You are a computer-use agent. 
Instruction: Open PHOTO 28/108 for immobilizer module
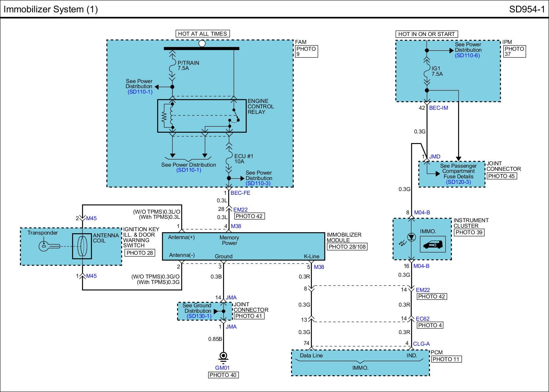pos(347,247)
